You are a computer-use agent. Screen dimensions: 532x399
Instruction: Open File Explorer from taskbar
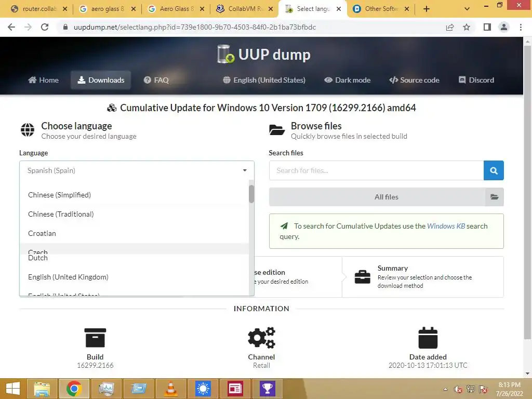tap(42, 389)
